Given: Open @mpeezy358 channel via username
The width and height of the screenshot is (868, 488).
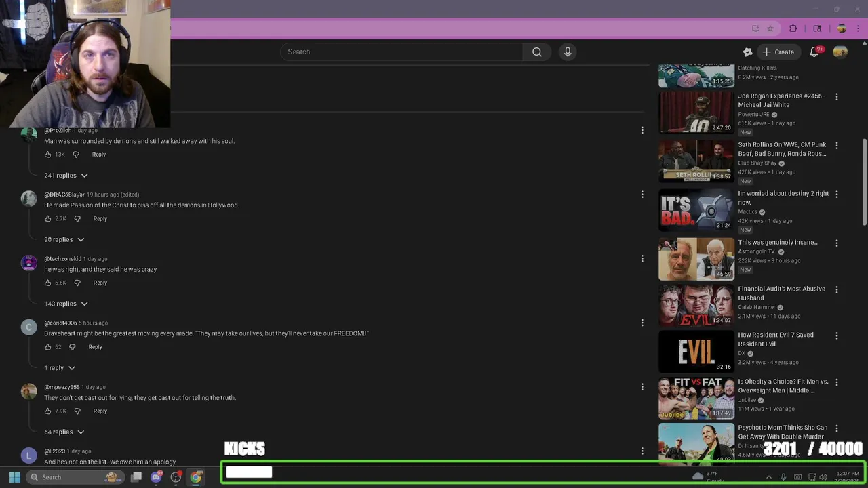Looking at the screenshot, I should (x=62, y=387).
